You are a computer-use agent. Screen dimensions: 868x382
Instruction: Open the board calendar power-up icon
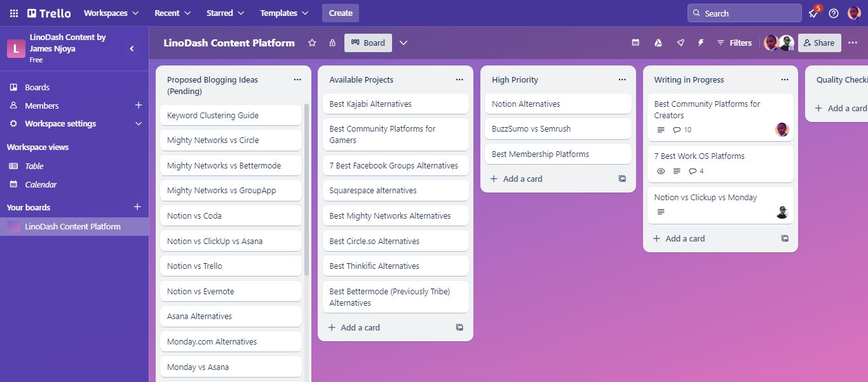pos(635,43)
